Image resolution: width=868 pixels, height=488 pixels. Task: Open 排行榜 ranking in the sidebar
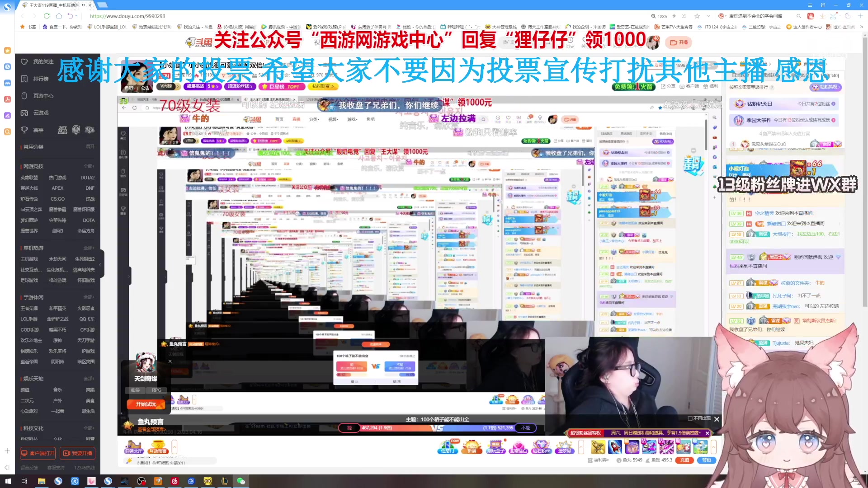[x=35, y=79]
